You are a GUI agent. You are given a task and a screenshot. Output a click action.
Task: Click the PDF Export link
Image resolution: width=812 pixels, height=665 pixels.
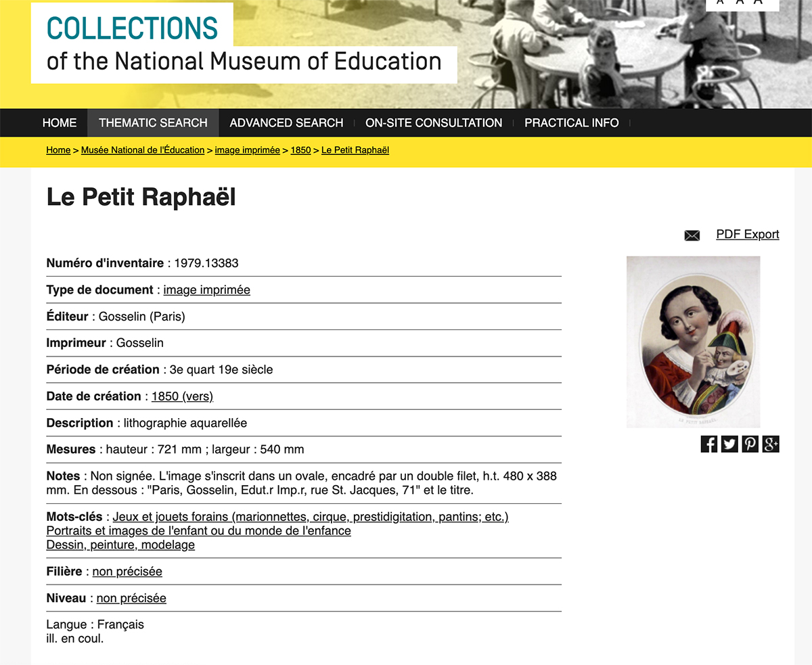pos(747,234)
